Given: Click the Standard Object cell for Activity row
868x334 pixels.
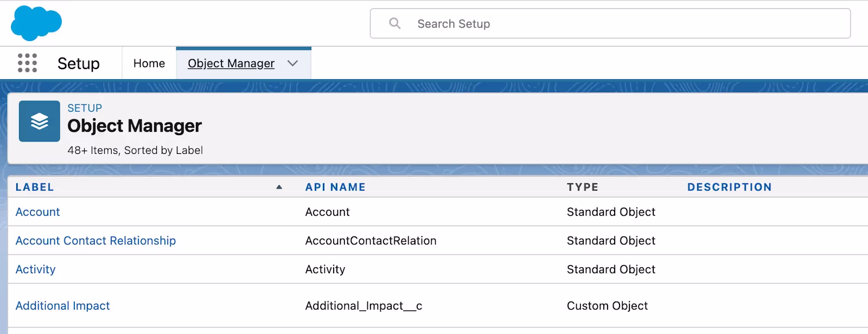Looking at the screenshot, I should point(611,269).
